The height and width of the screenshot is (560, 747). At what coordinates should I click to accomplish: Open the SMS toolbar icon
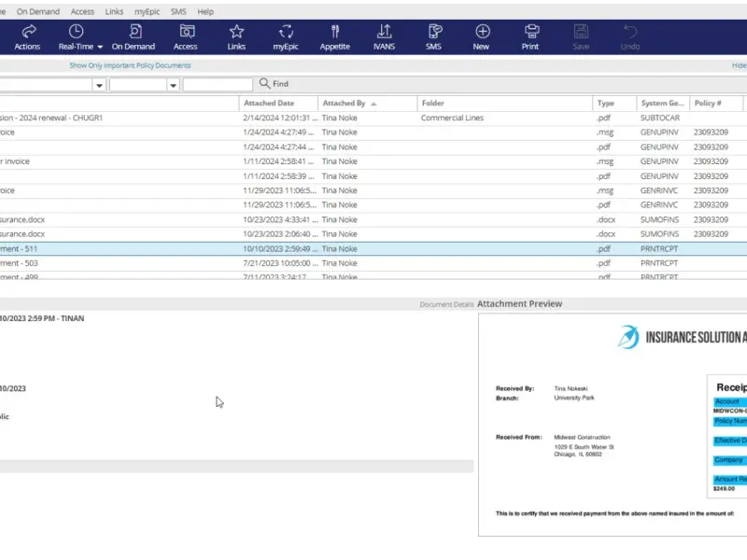tap(434, 32)
